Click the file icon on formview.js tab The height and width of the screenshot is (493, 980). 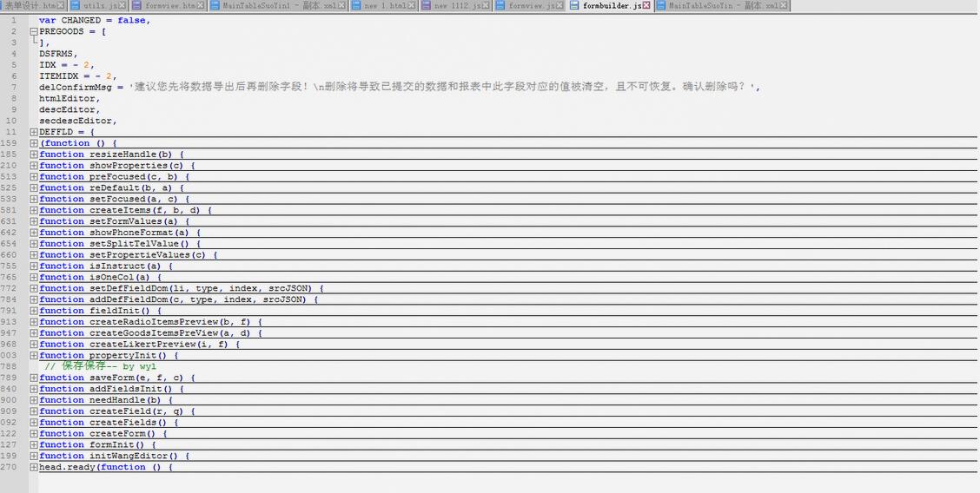pyautogui.click(x=500, y=5)
